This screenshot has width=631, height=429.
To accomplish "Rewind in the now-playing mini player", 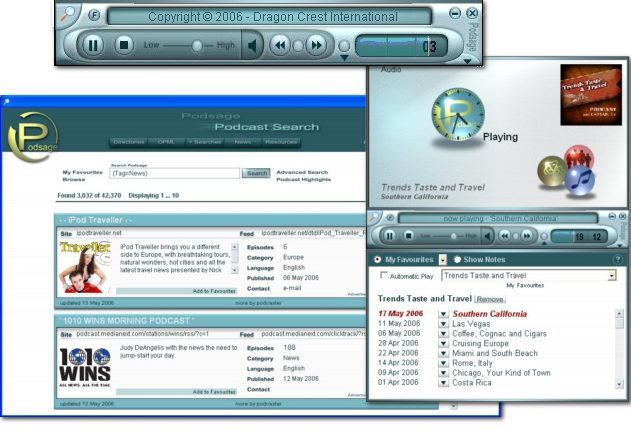I will click(x=505, y=236).
